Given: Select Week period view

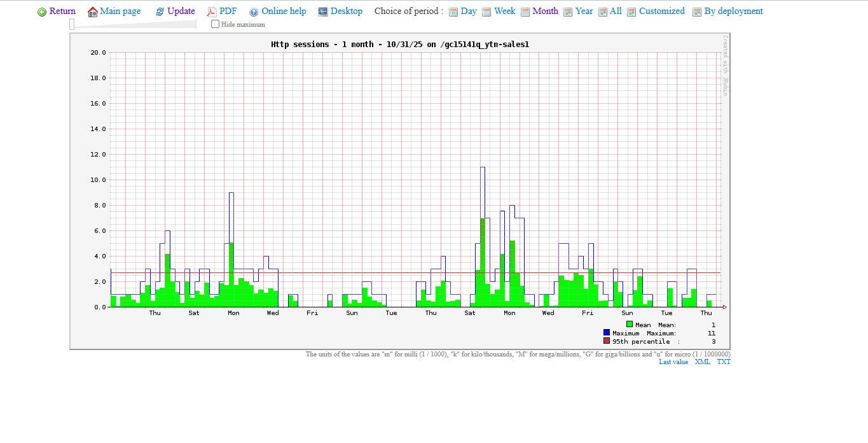Looking at the screenshot, I should point(504,11).
